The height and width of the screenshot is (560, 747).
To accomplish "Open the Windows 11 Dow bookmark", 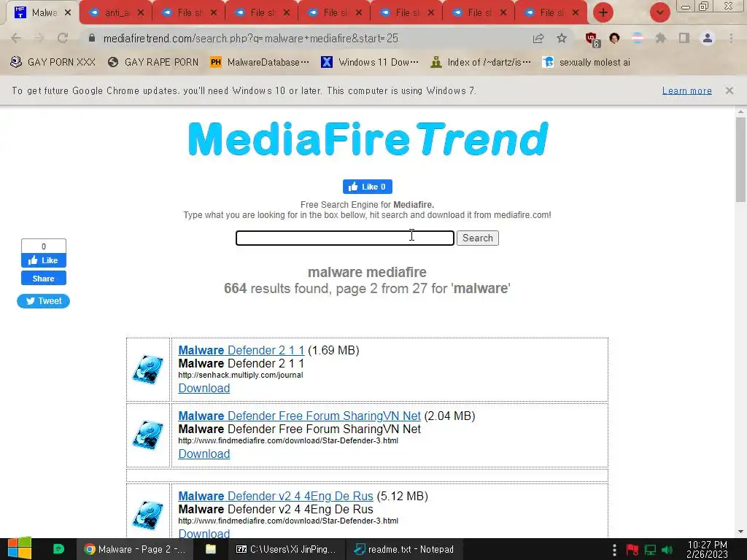I will pyautogui.click(x=370, y=63).
